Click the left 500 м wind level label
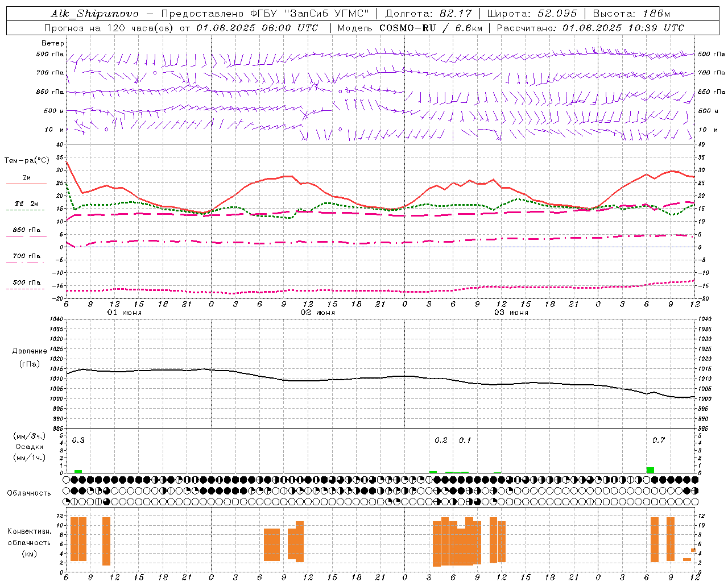 pos(54,111)
